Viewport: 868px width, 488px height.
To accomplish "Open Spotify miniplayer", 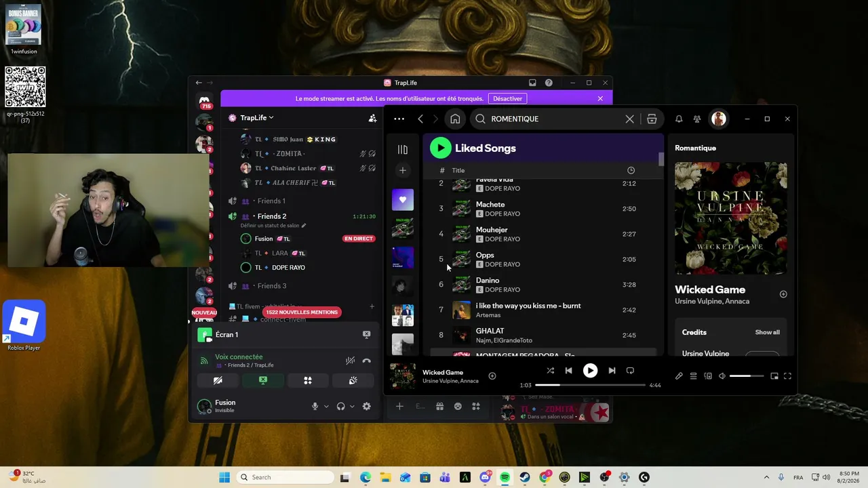I will [x=774, y=376].
